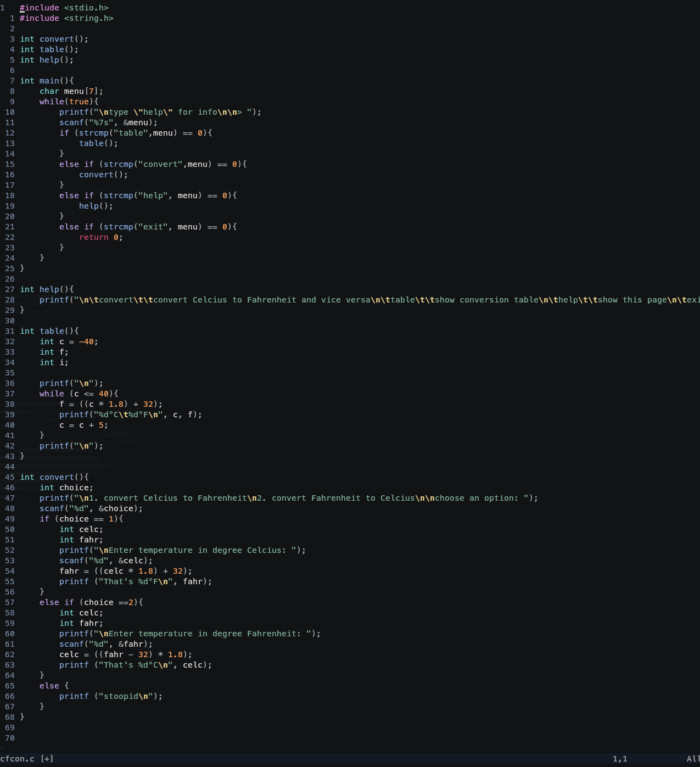Click the 'while(true){' statement
Screen dimensions: 700x767
69,102
